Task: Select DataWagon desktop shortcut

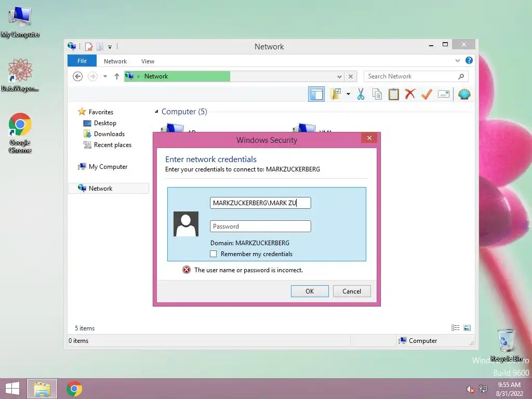Action: 20,75
